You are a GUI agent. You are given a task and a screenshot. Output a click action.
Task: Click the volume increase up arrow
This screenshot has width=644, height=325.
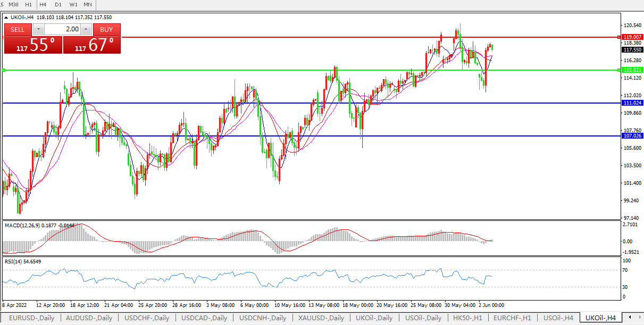pyautogui.click(x=86, y=30)
